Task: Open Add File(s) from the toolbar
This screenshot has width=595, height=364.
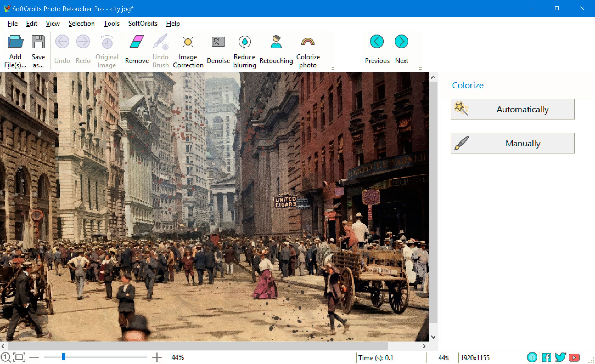Action: tap(15, 51)
